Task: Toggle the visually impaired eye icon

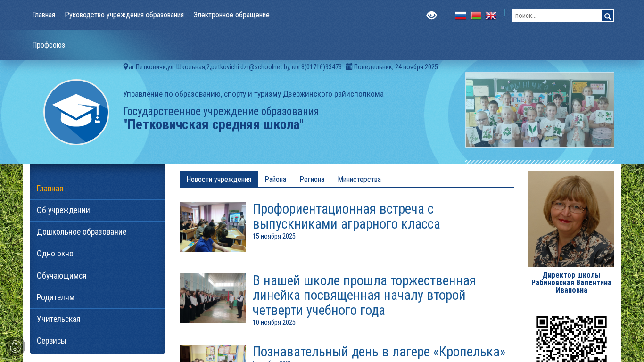Action: pos(431,16)
